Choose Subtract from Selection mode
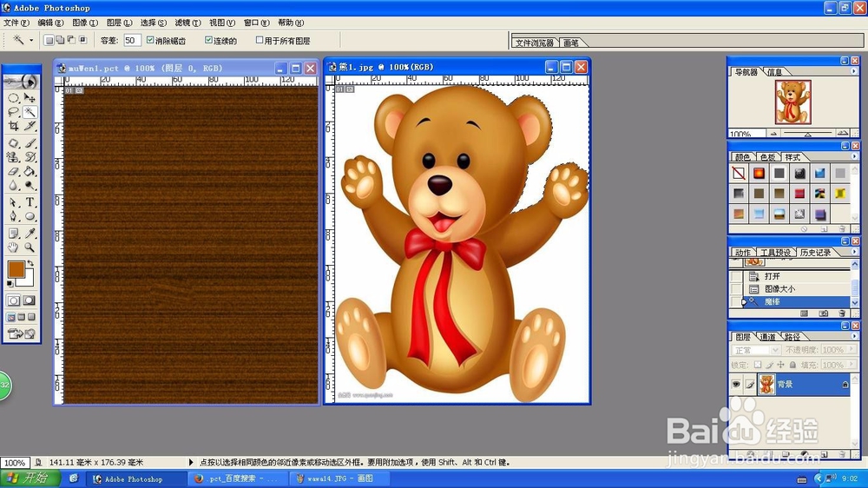868x488 pixels. click(x=71, y=40)
